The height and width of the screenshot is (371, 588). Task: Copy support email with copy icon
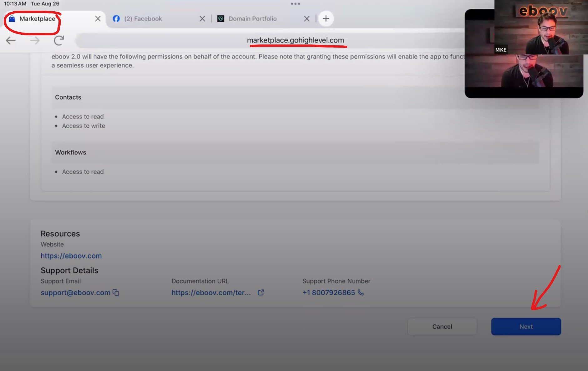pos(116,292)
